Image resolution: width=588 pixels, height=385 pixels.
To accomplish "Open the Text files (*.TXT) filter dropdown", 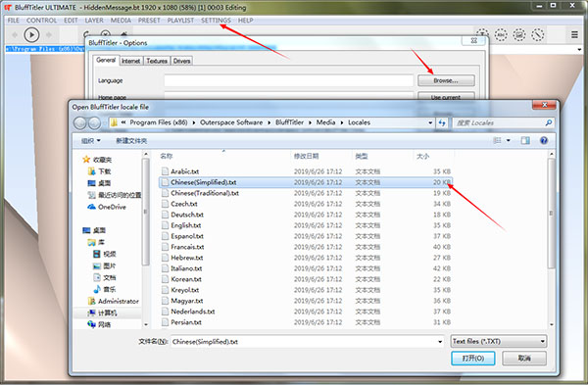I will click(499, 341).
